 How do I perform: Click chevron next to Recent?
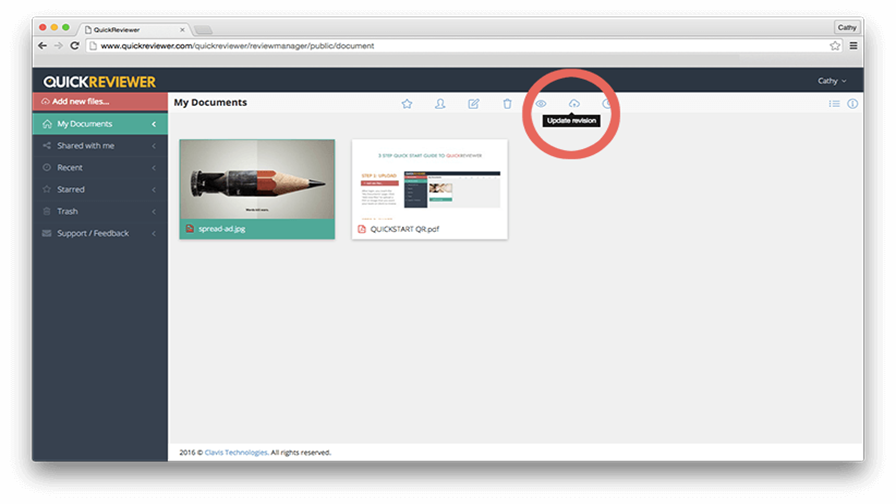[154, 167]
